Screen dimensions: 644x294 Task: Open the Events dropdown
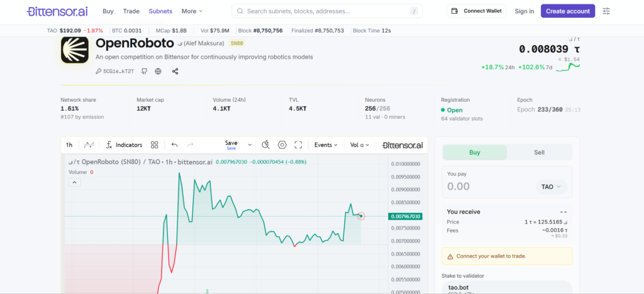(326, 144)
